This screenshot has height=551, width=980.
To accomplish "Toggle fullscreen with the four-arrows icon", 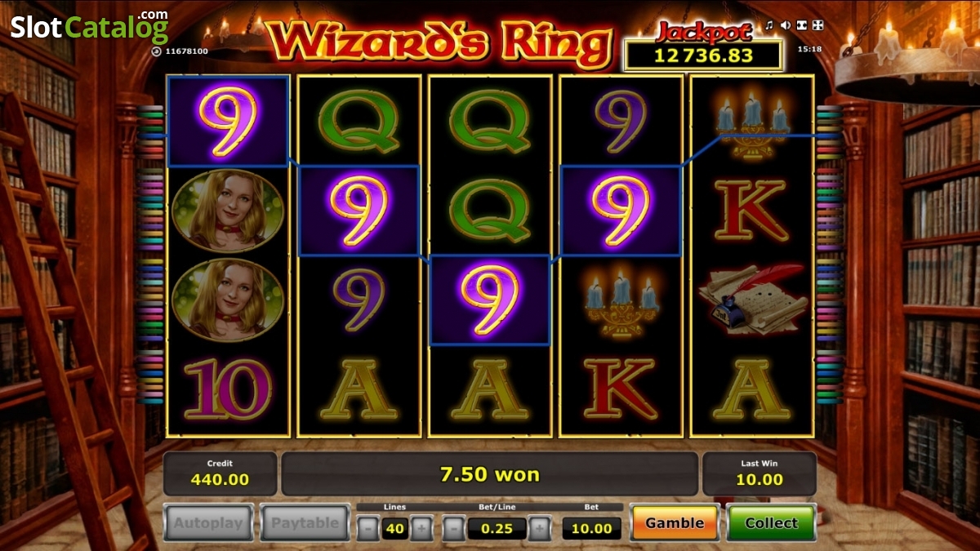I will click(818, 26).
